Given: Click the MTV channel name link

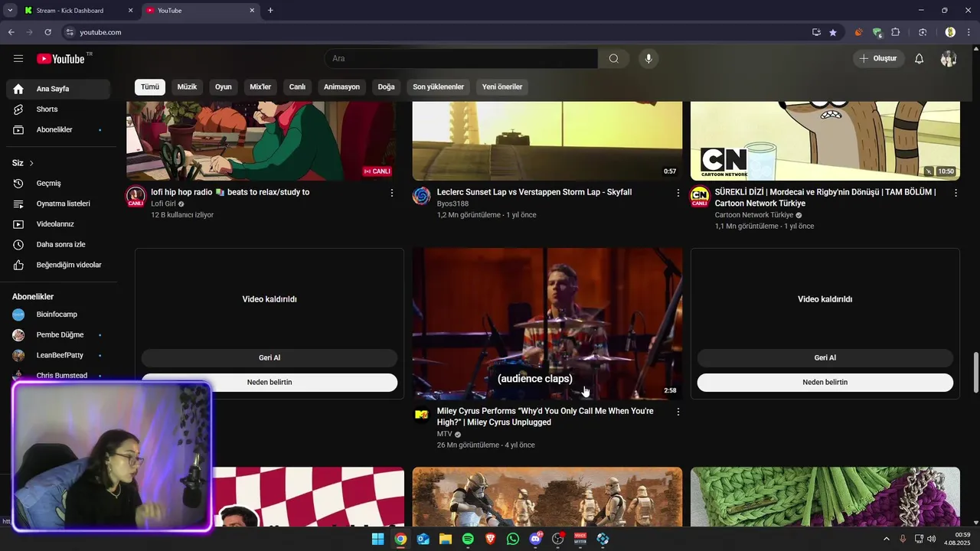Looking at the screenshot, I should tap(445, 434).
